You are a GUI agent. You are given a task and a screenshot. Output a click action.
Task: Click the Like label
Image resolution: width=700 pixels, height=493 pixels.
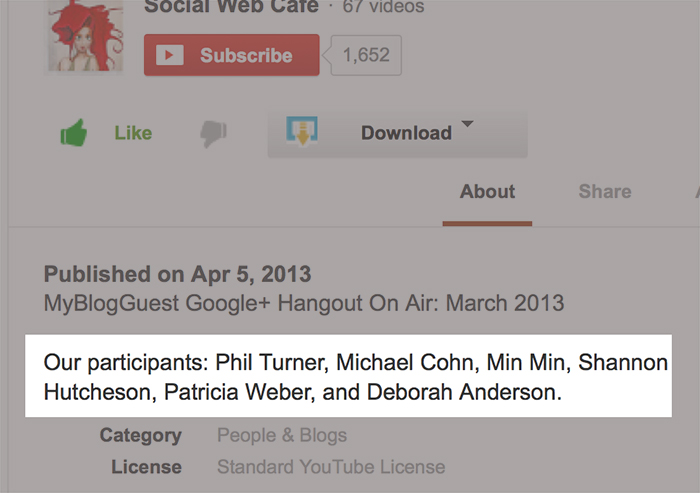coord(133,133)
